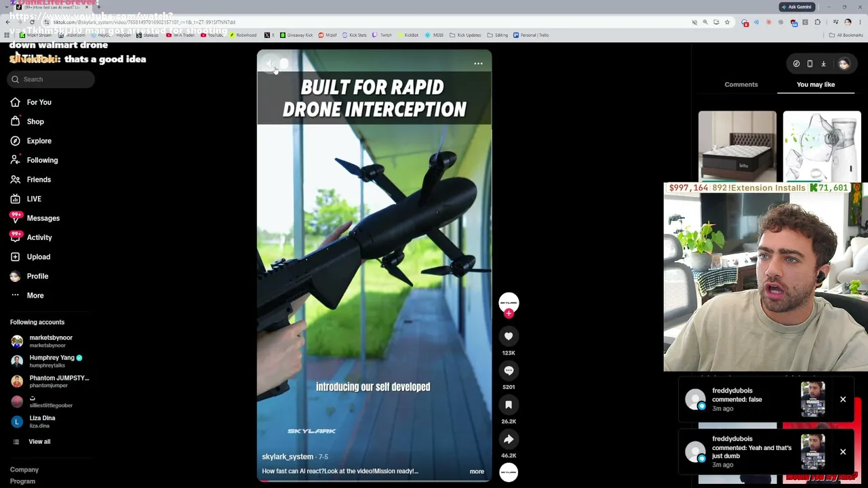The height and width of the screenshot is (488, 868).
Task: Expand the Program footer section
Action: click(22, 481)
